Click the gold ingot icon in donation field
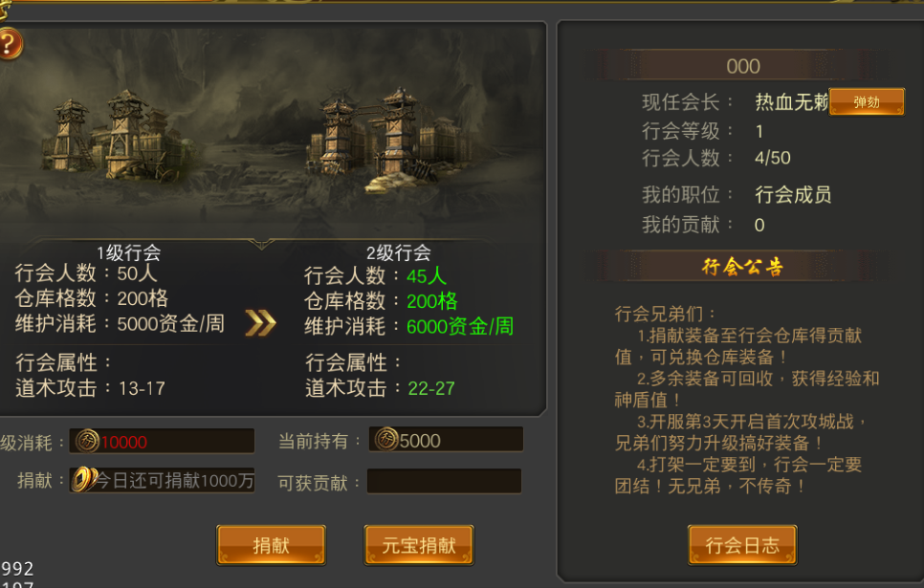Image resolution: width=924 pixels, height=588 pixels. 84,480
